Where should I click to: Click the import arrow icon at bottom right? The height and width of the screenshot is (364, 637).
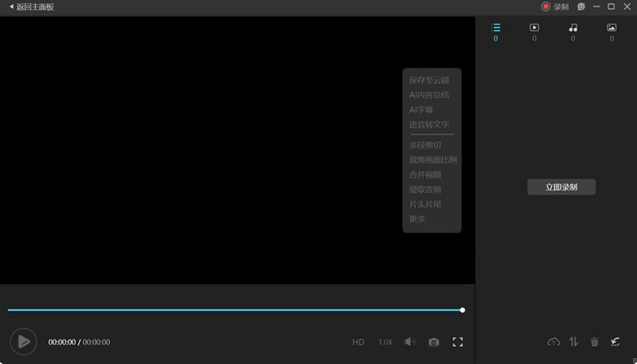point(615,342)
